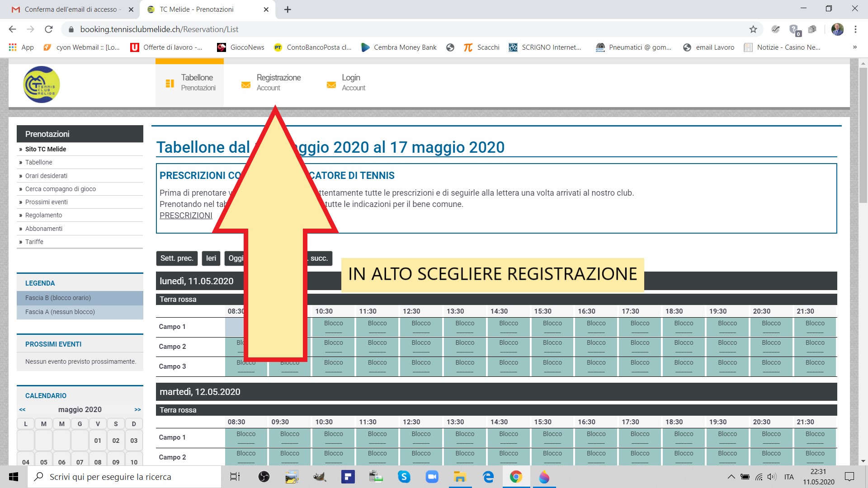Open the notification center icon

click(x=849, y=477)
